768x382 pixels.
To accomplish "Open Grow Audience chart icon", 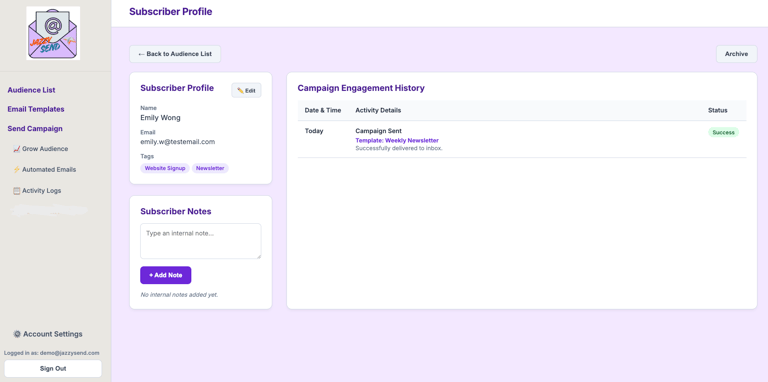I will coord(16,149).
